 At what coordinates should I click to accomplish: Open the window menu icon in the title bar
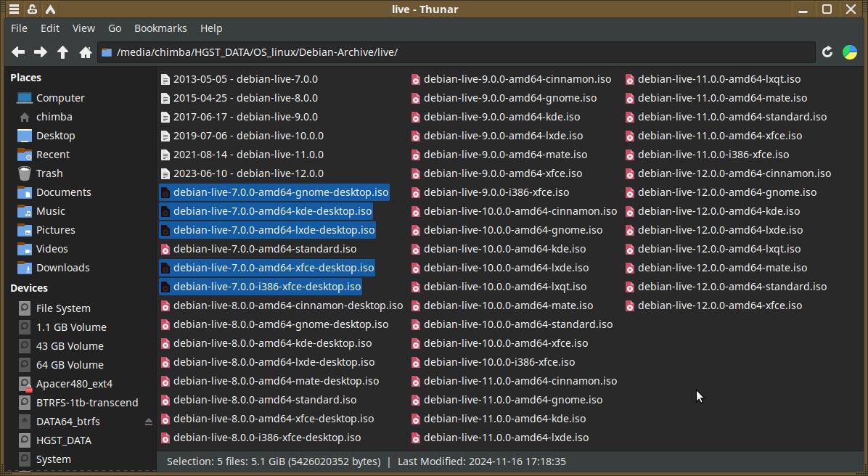point(14,9)
